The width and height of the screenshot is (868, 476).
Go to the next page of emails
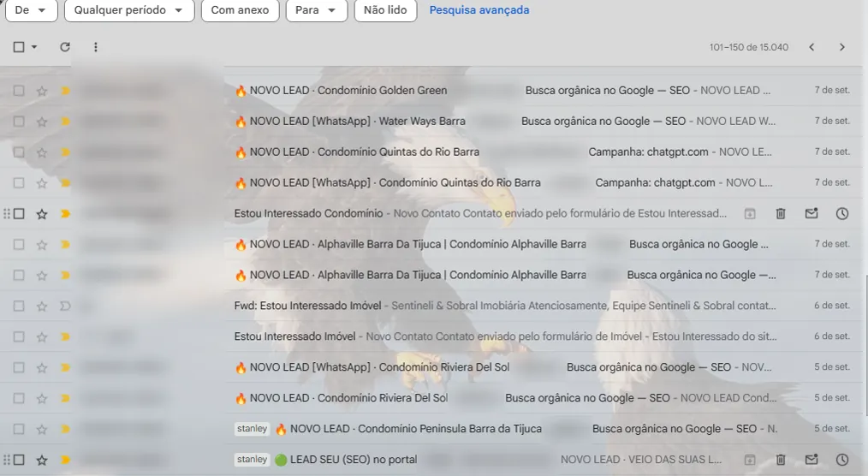pos(842,47)
